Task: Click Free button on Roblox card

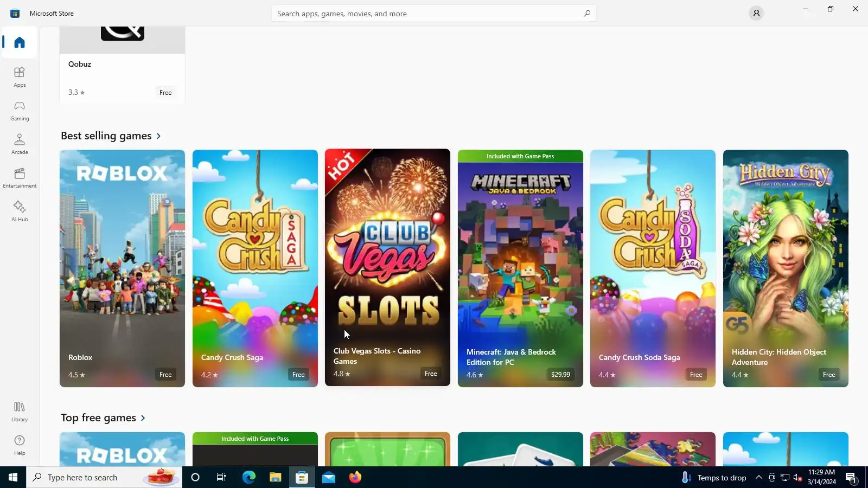Action: 165,375
